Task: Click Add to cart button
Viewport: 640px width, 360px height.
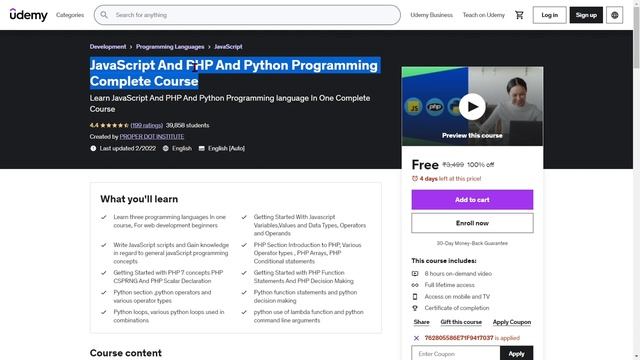Action: tap(472, 200)
